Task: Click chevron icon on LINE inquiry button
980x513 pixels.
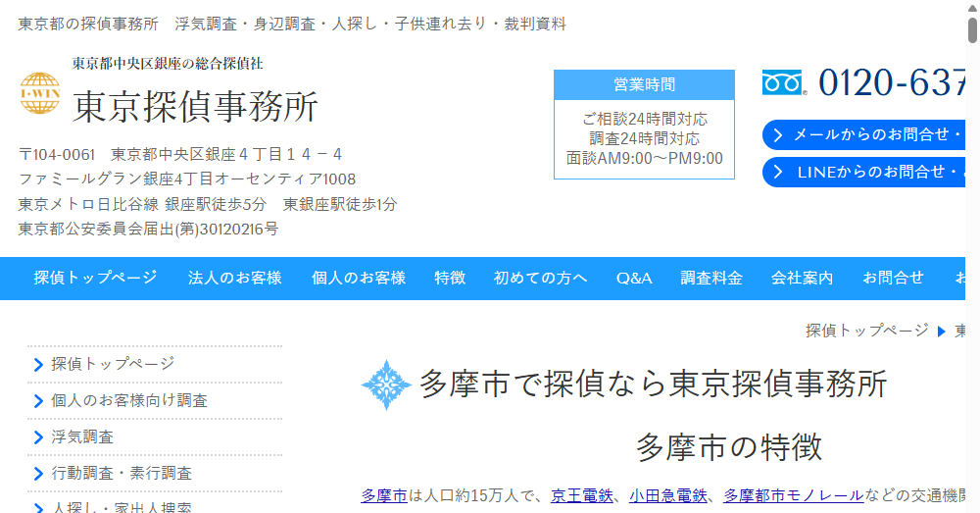Action: point(778,173)
